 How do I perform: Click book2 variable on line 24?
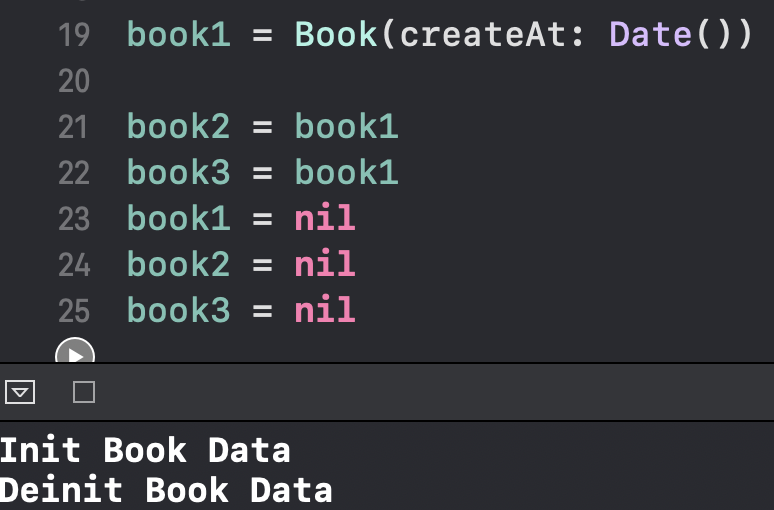(179, 264)
